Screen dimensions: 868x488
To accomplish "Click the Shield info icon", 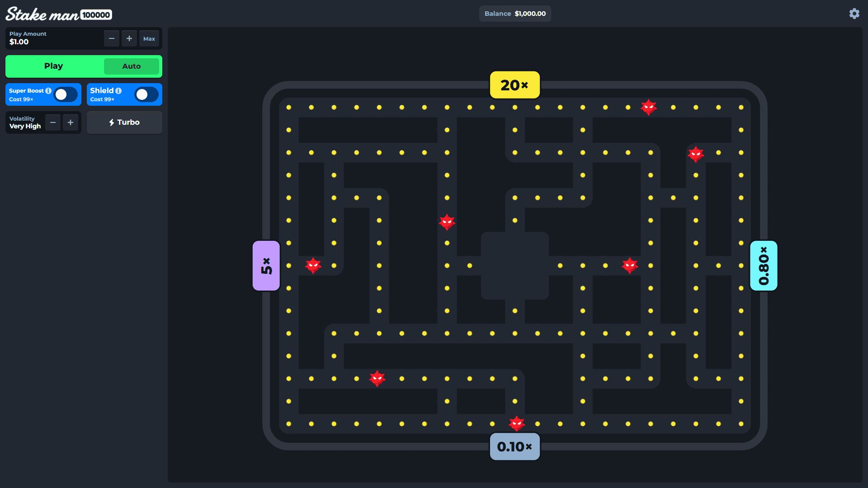I will tap(118, 91).
